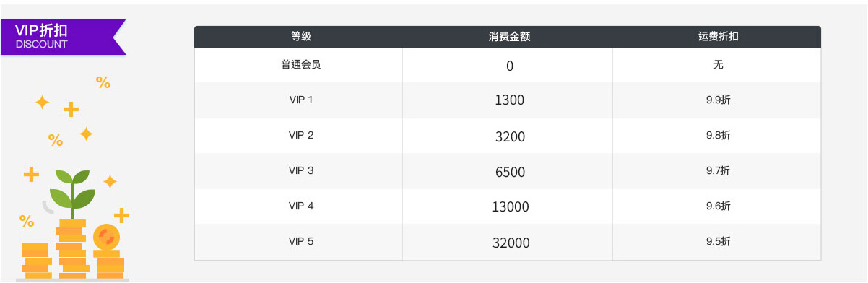Click the 9.9折 discount value
This screenshot has width=868, height=283.
click(x=719, y=100)
